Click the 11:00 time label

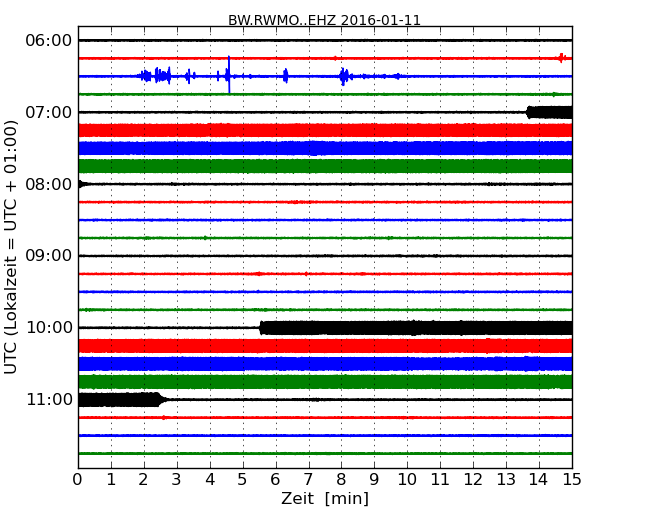tap(49, 399)
